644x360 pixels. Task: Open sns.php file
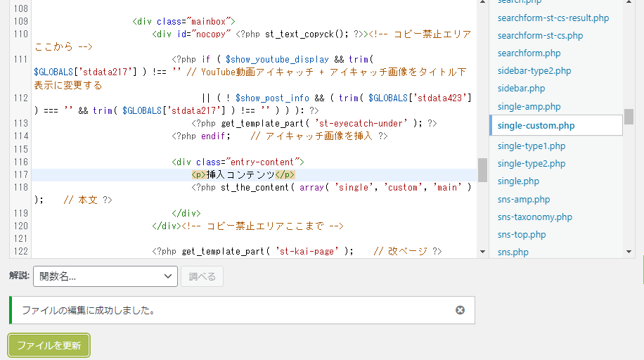point(513,252)
